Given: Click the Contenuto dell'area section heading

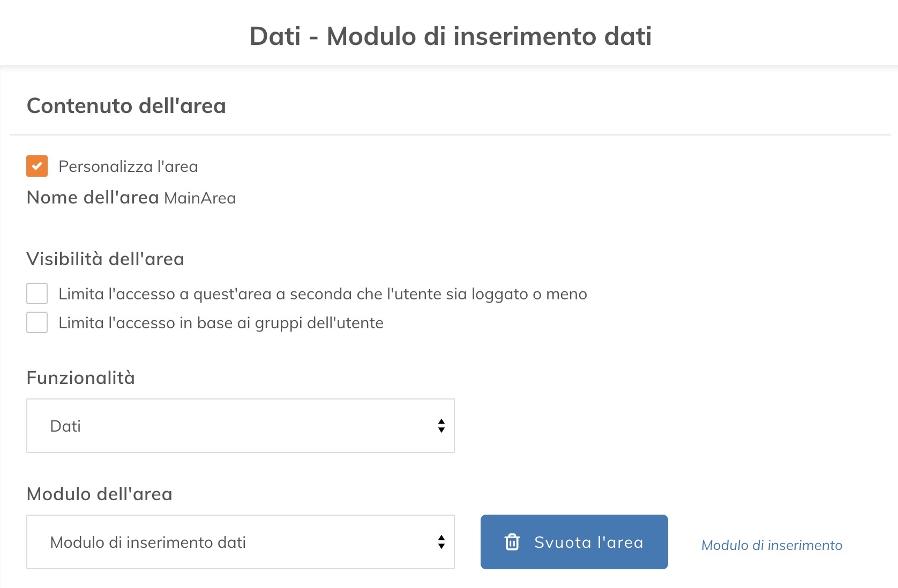Looking at the screenshot, I should tap(126, 105).
